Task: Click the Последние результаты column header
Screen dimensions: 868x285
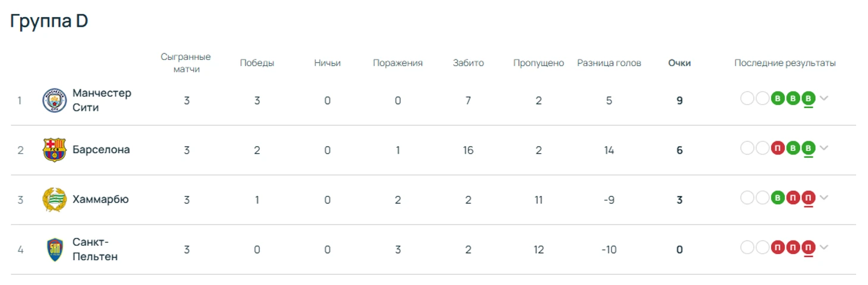Action: tap(785, 63)
